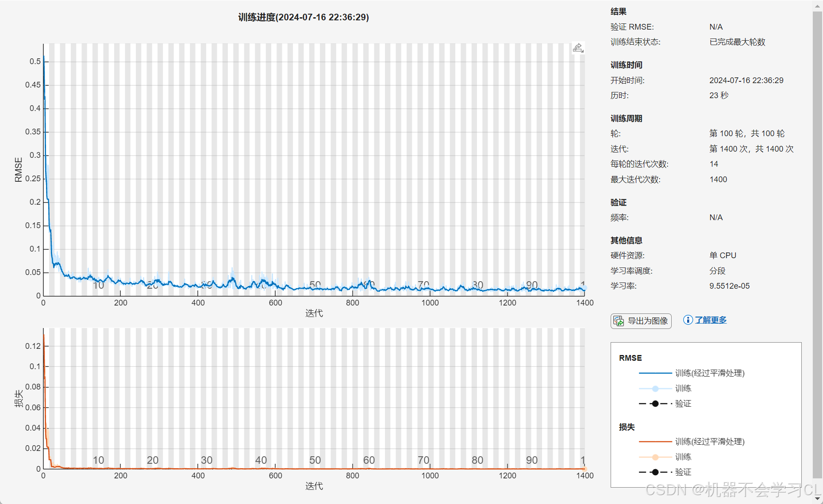
Task: Click 训练(经过平滑处理) legend entry under RMSE
Action: coord(710,373)
